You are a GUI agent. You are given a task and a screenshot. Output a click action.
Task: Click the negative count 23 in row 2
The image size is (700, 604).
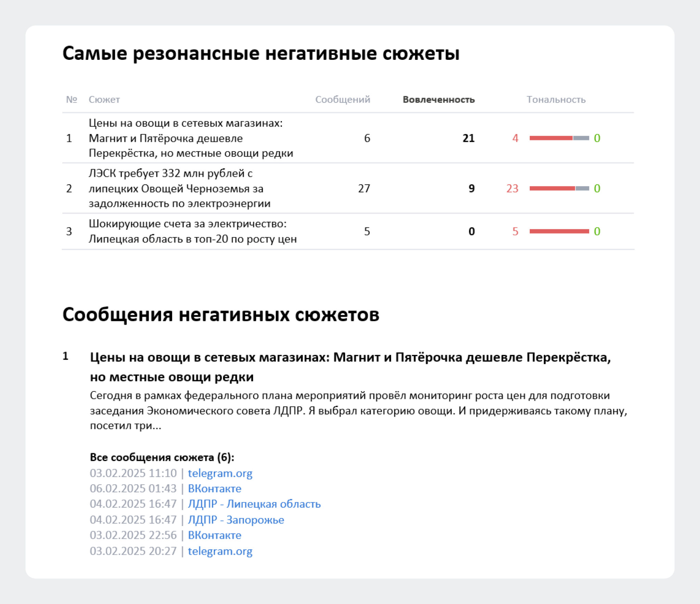point(512,188)
